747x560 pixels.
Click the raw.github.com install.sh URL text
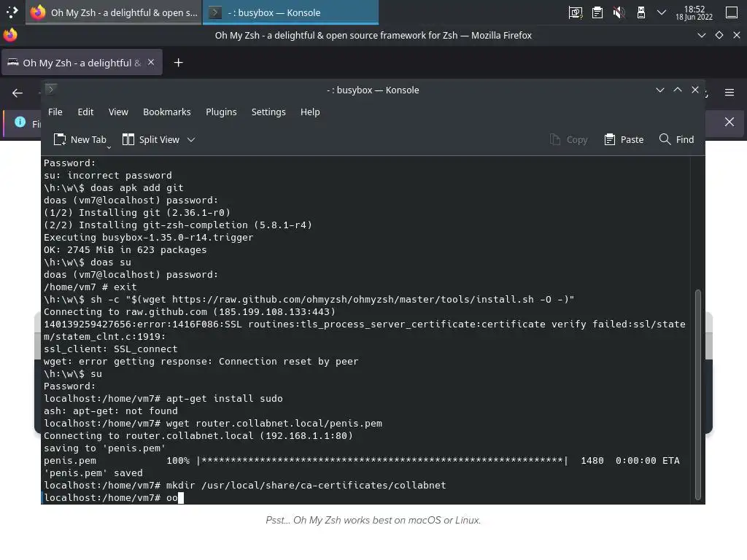click(353, 299)
